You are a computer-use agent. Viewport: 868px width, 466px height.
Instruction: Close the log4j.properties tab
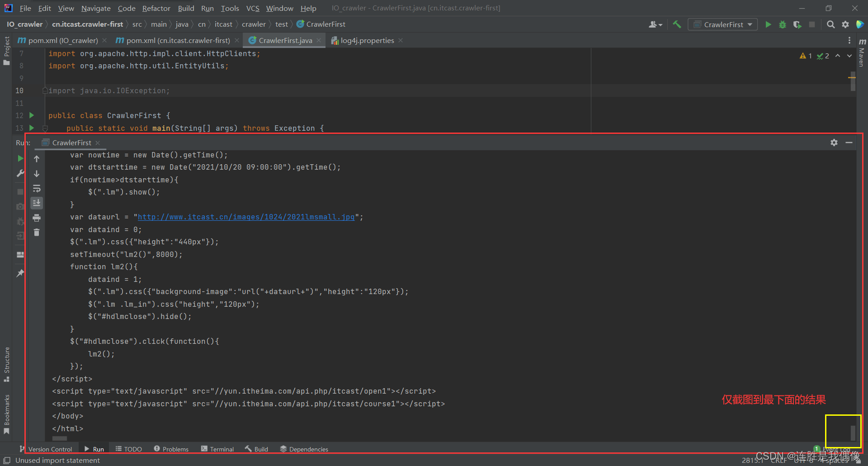401,40
